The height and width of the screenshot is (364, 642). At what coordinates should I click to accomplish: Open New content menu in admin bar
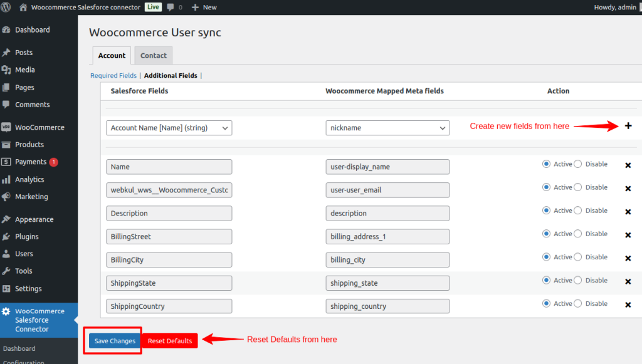[204, 7]
